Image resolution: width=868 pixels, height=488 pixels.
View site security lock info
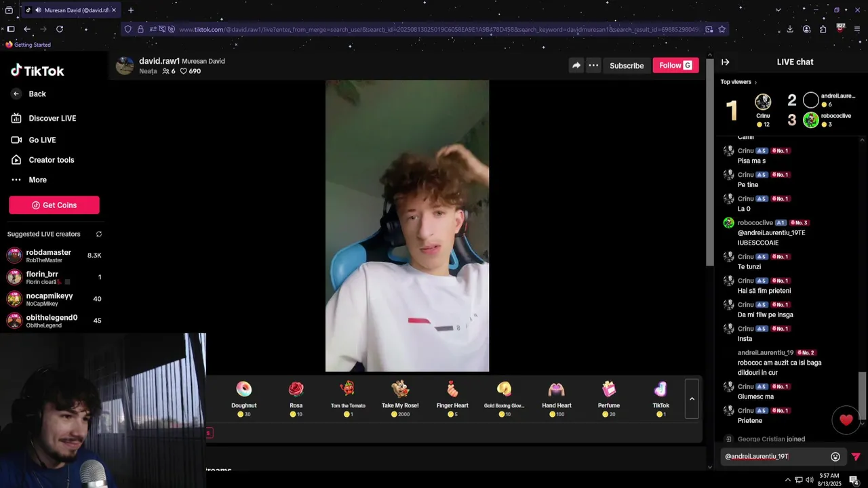[140, 29]
